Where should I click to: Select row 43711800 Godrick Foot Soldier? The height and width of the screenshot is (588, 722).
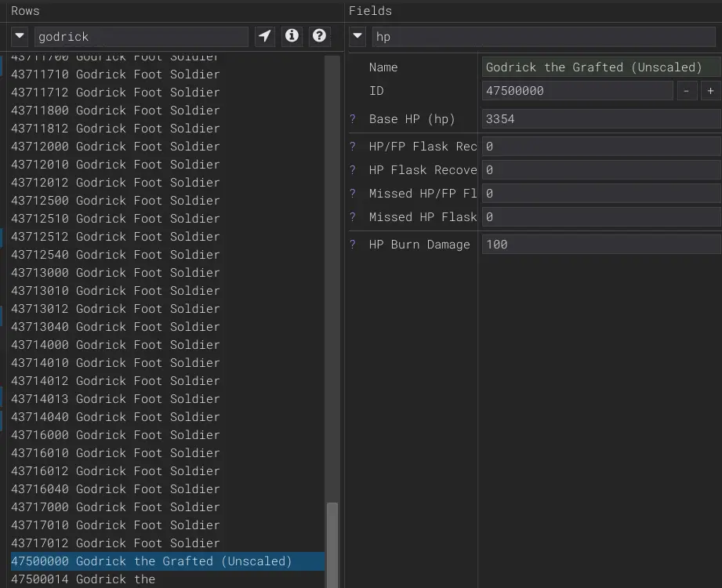coord(168,110)
